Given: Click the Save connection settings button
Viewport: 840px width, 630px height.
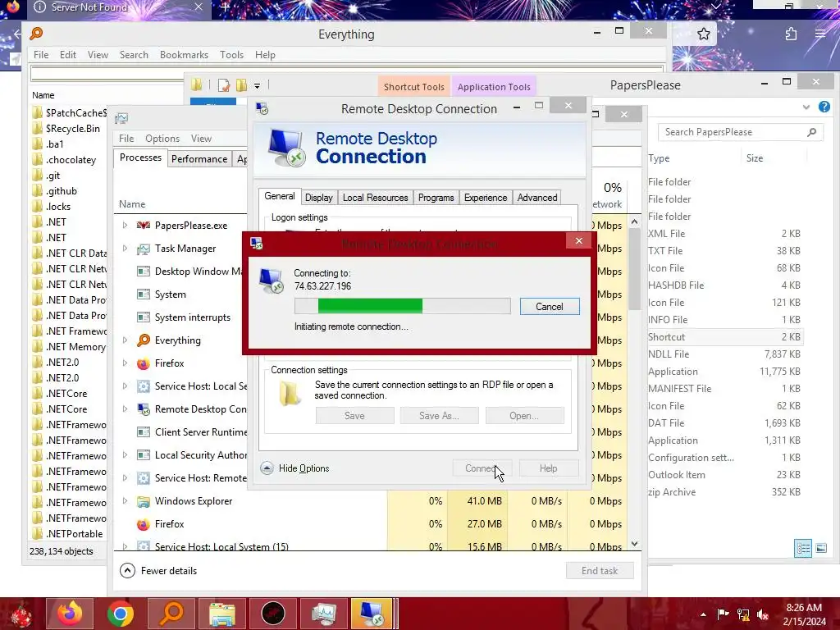Looking at the screenshot, I should tap(354, 416).
